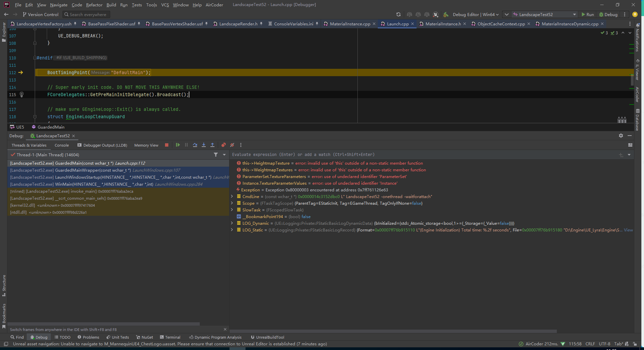Expand the LOG_Static watch entry
This screenshot has width=644, height=350.
[x=231, y=230]
